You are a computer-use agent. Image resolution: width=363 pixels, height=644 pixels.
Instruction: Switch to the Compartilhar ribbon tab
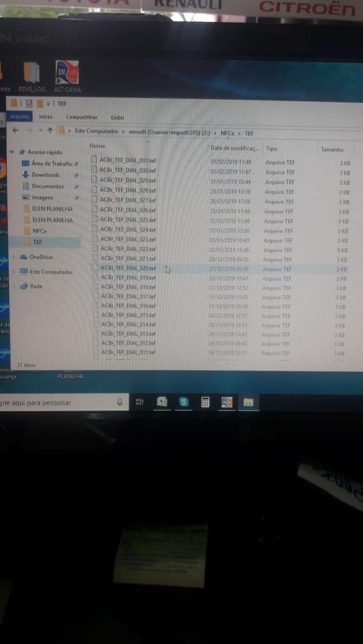pyautogui.click(x=81, y=117)
